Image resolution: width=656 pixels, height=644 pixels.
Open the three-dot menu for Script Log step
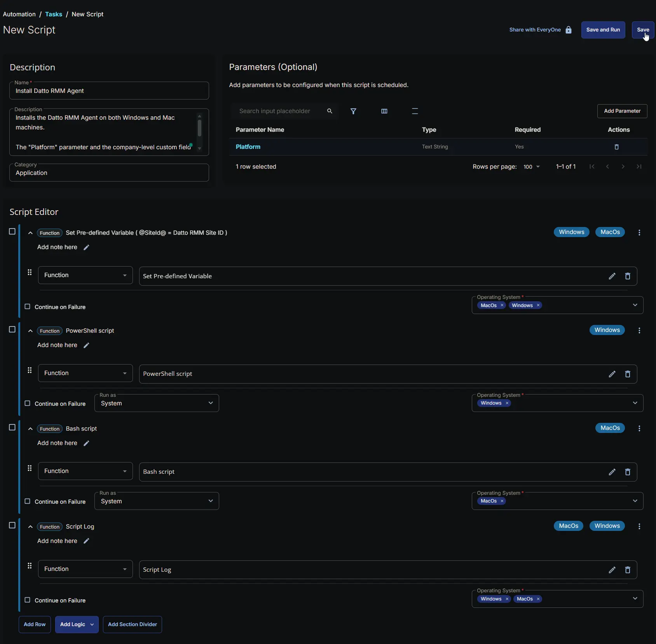(x=639, y=526)
